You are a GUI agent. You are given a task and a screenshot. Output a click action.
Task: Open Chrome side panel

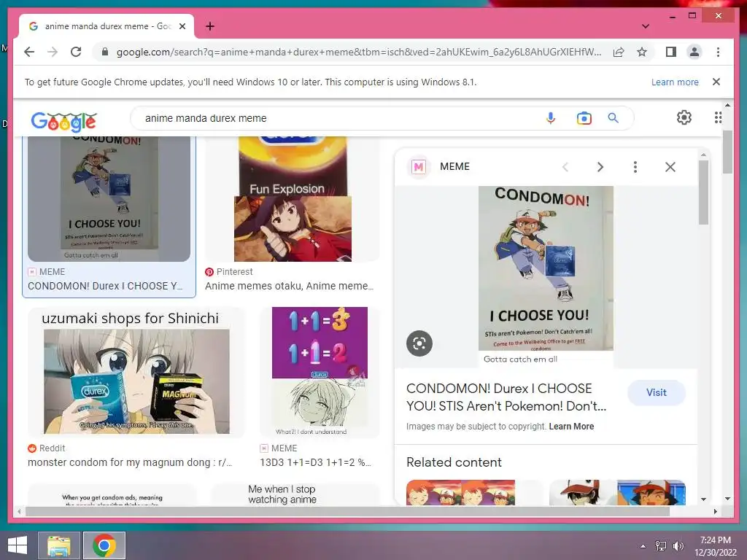click(x=671, y=52)
